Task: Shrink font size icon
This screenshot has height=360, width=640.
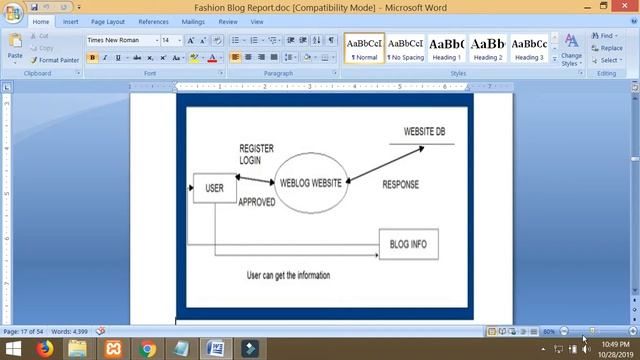Action: (x=203, y=40)
